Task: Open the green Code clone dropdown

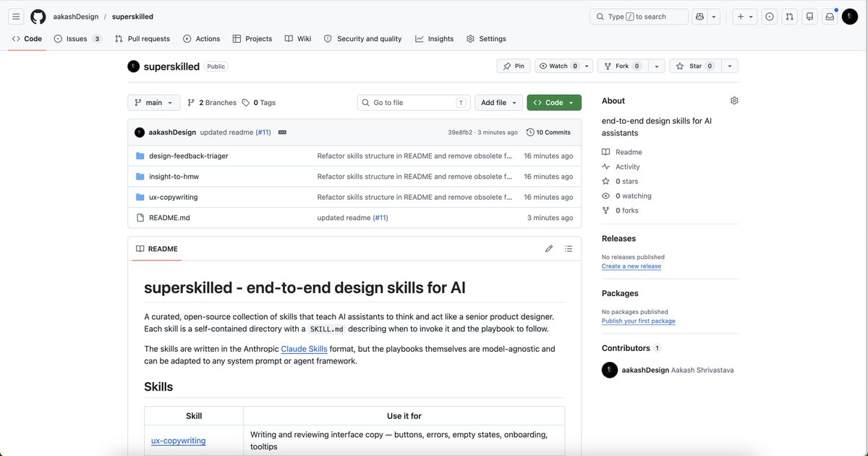Action: coord(554,103)
